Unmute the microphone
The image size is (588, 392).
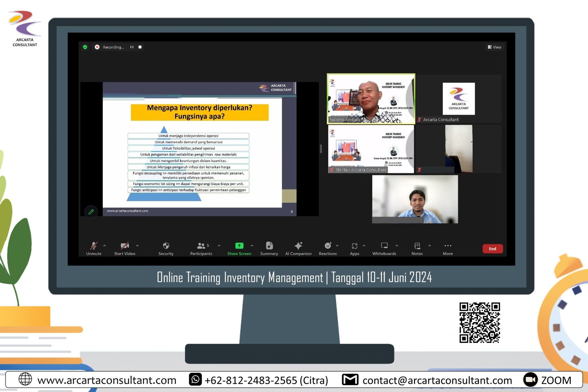pos(94,246)
